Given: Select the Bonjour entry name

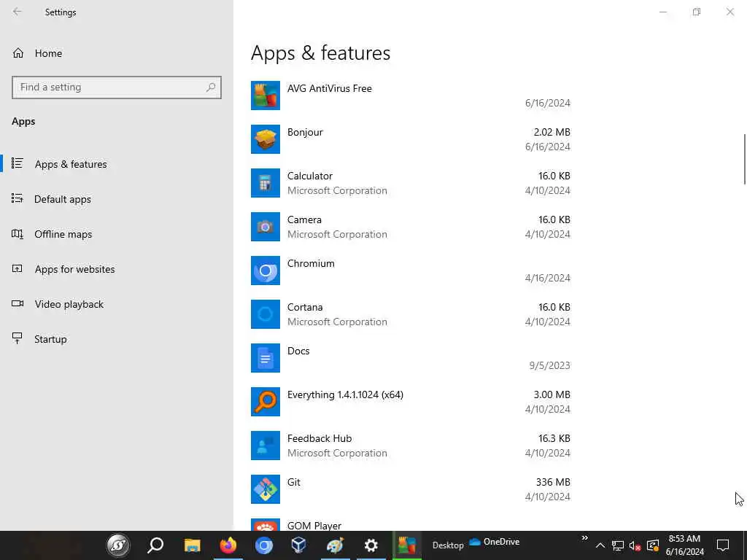Looking at the screenshot, I should [x=305, y=132].
